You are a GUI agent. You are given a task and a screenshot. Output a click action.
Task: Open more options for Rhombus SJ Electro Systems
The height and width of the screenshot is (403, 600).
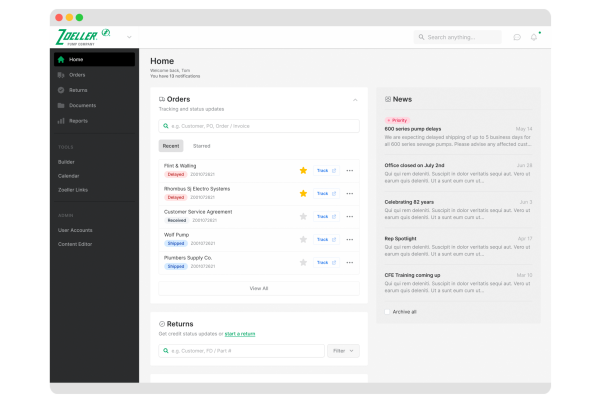[x=350, y=193]
